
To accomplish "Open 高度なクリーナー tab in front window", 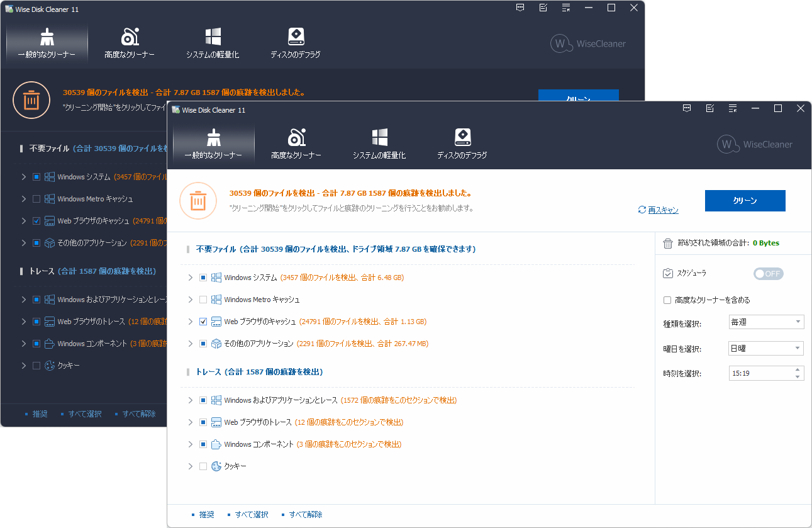I will click(x=296, y=143).
